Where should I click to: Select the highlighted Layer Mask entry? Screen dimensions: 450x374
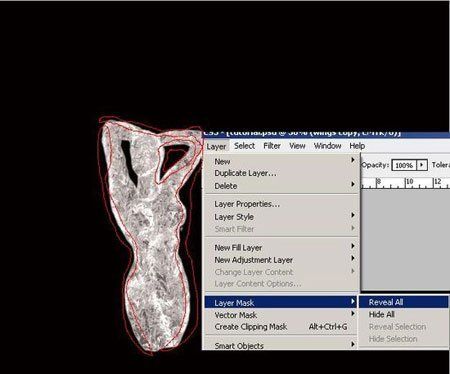pos(281,303)
